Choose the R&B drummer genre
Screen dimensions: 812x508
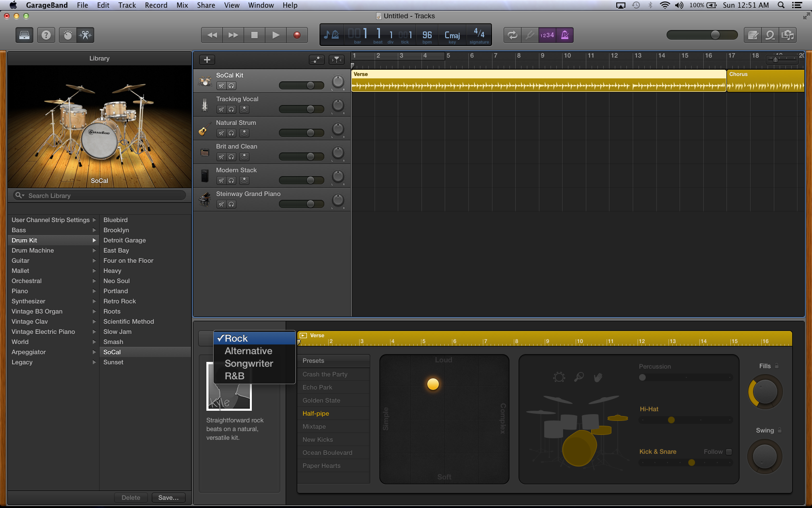click(254, 376)
